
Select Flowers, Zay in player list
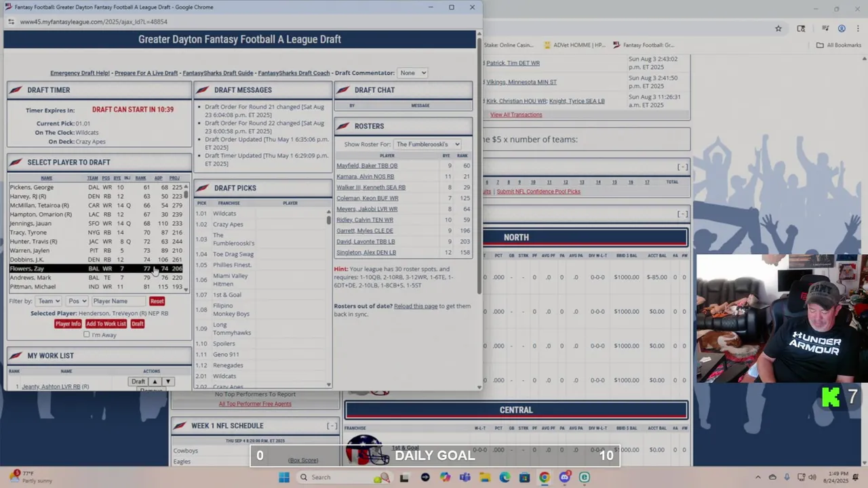pyautogui.click(x=96, y=268)
